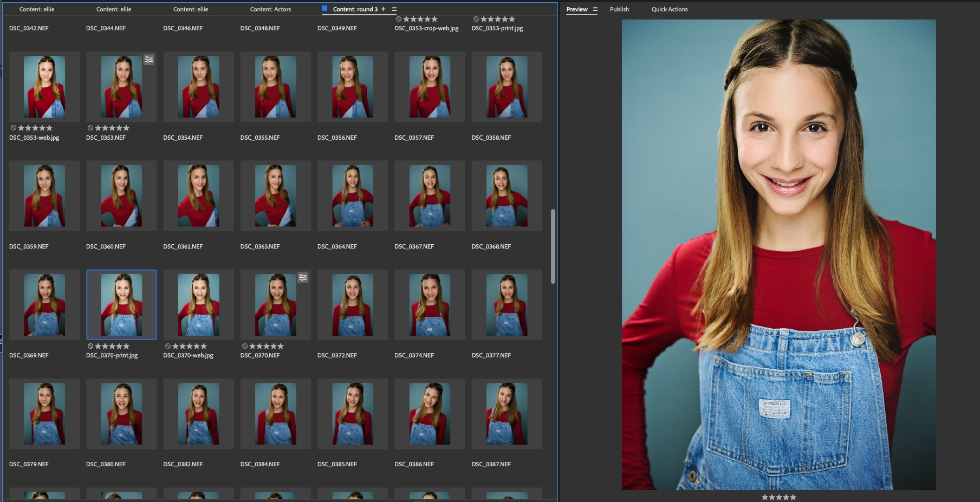Open the round 3 content panel menu

coord(393,9)
